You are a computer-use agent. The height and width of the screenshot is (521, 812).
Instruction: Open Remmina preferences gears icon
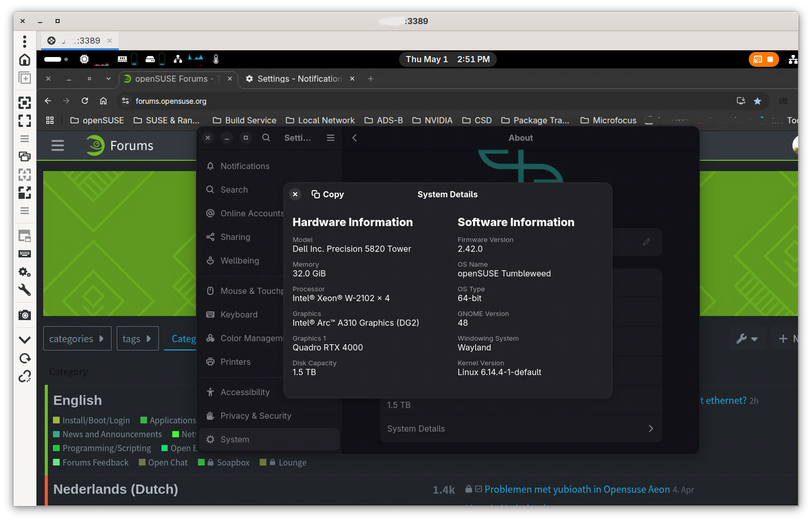[24, 272]
